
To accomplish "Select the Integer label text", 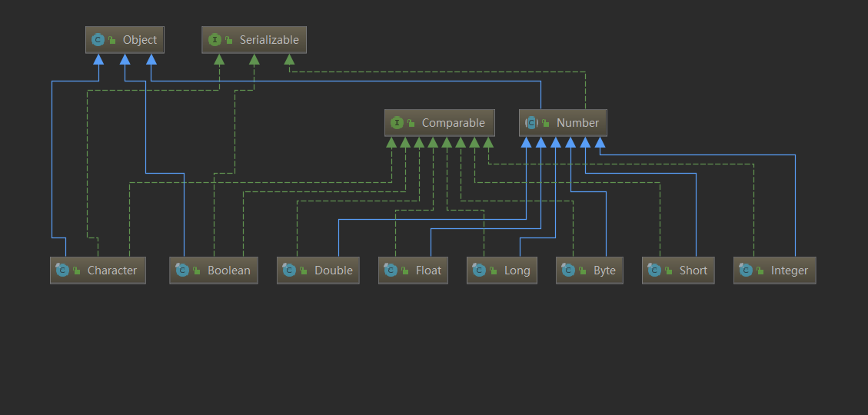I will [x=789, y=271].
